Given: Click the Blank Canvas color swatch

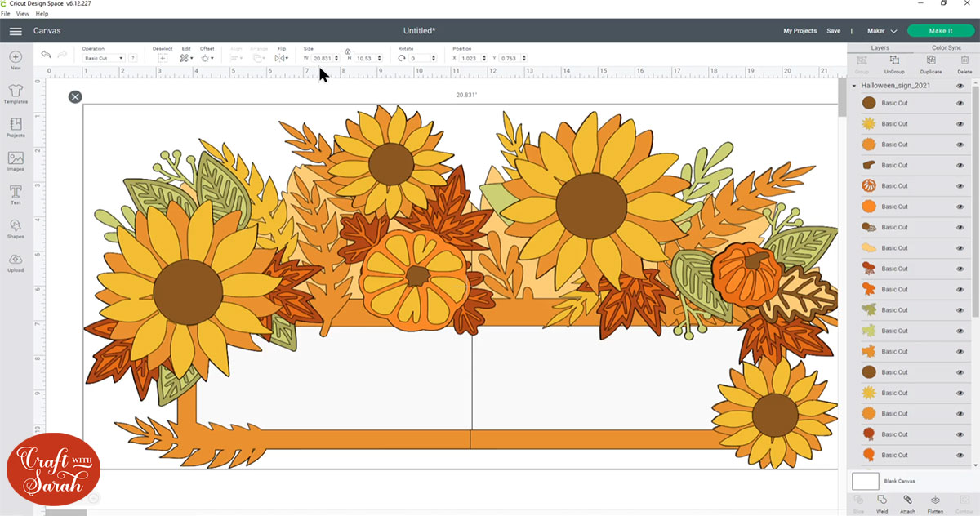Looking at the screenshot, I should point(865,481).
